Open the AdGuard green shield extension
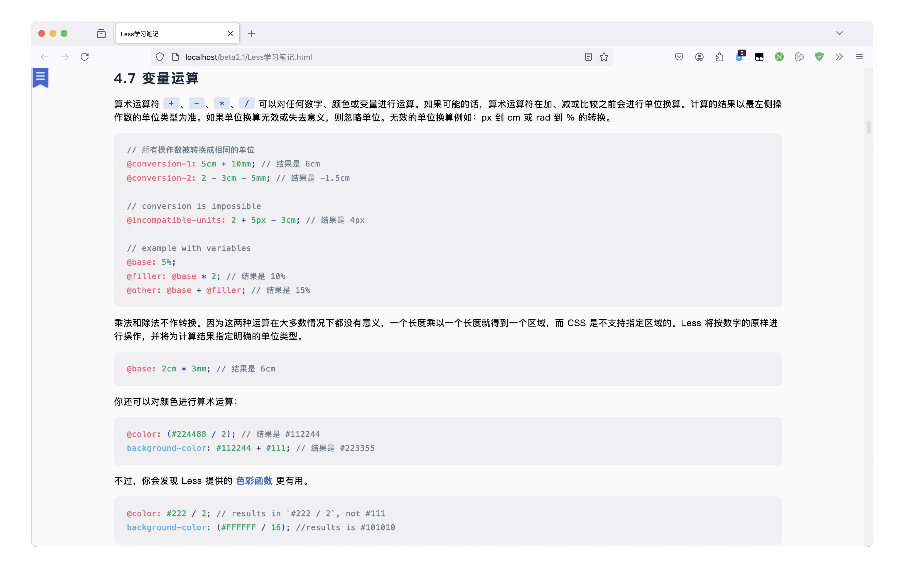This screenshot has width=904, height=588. [819, 57]
